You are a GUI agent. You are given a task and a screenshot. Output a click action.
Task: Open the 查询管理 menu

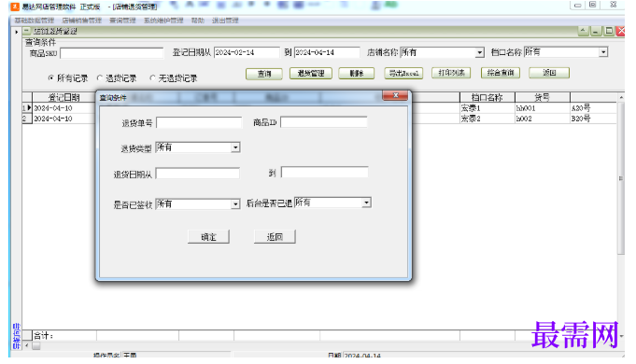[122, 21]
